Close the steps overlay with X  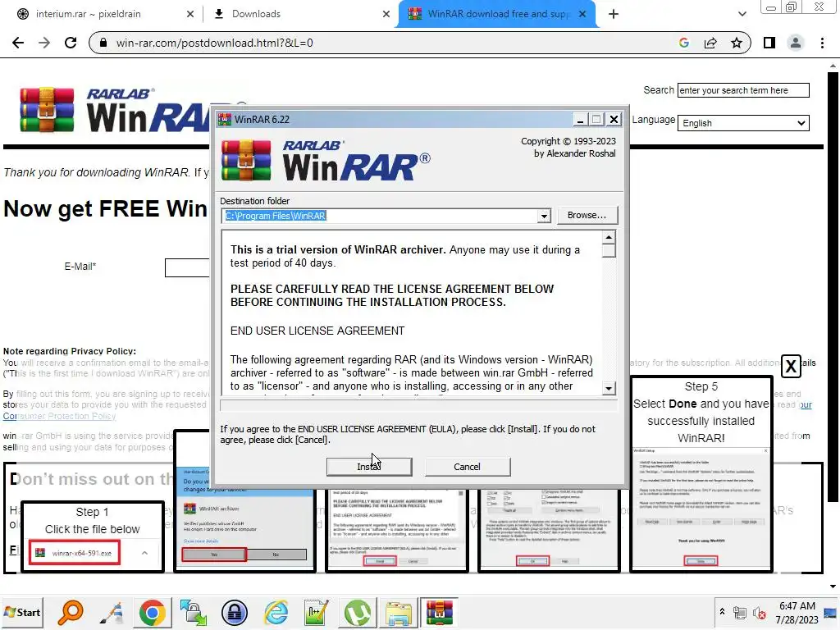click(791, 367)
